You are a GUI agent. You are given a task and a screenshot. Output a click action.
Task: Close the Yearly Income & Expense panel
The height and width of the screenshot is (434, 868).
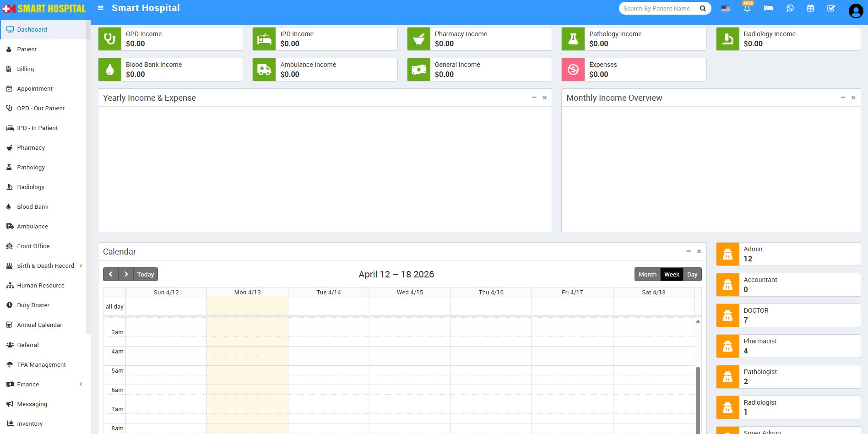coord(545,98)
